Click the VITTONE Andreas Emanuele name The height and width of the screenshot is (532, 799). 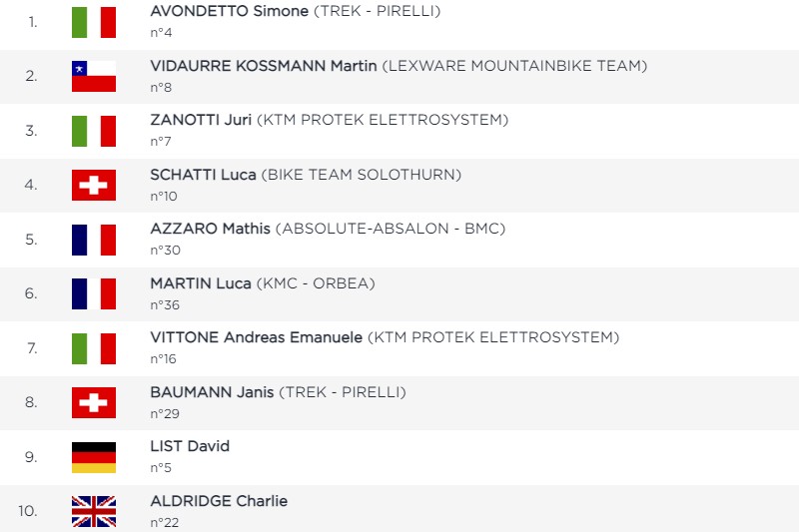point(257,337)
